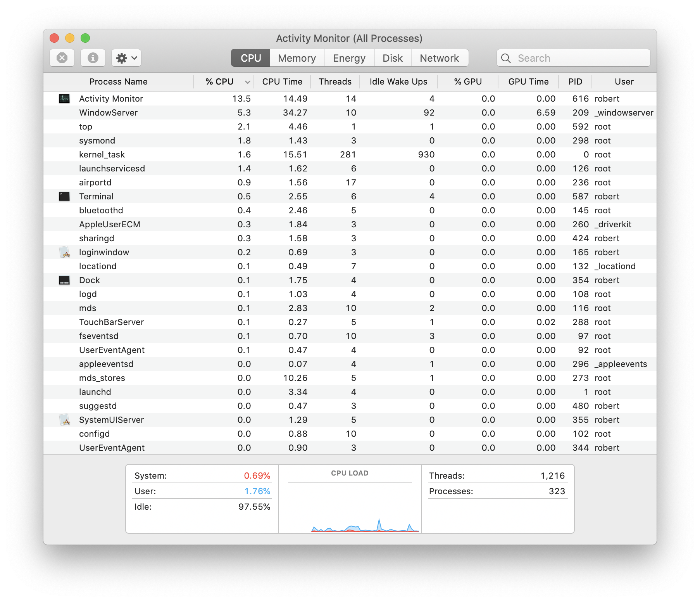This screenshot has height=602, width=700.
Task: Click the User CPU percentage 1.76%
Action: coord(257,491)
